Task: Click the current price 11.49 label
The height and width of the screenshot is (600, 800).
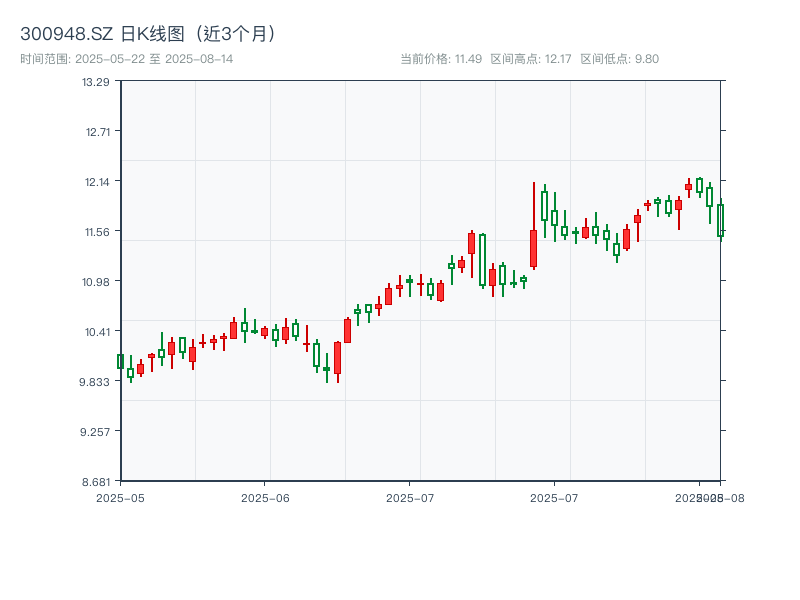Action: click(441, 59)
